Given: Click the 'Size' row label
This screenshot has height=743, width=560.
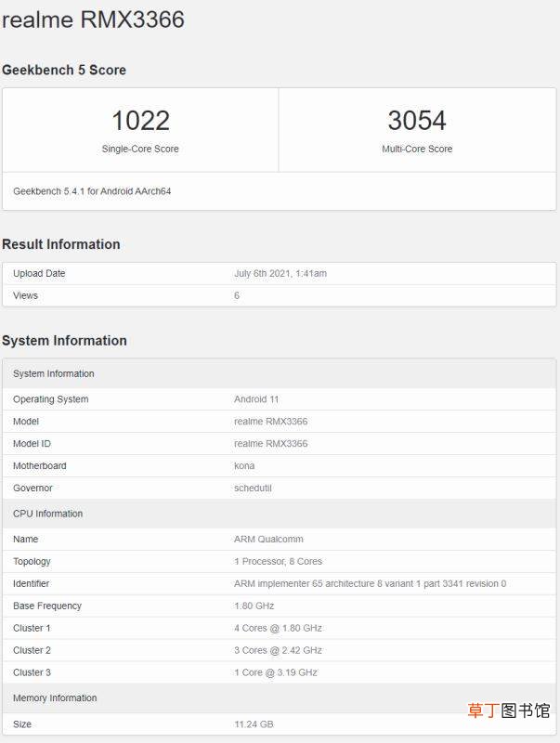Looking at the screenshot, I should point(22,724).
